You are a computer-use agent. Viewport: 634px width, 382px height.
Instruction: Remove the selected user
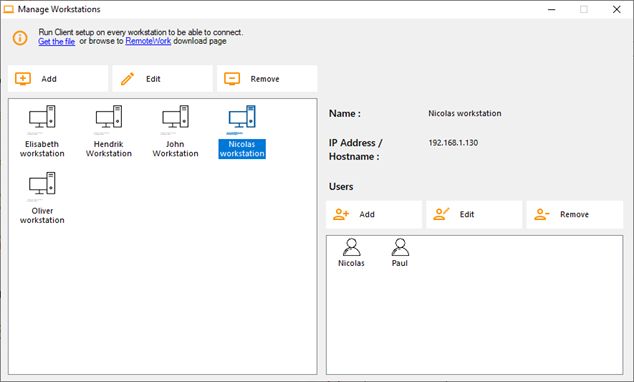pos(575,214)
